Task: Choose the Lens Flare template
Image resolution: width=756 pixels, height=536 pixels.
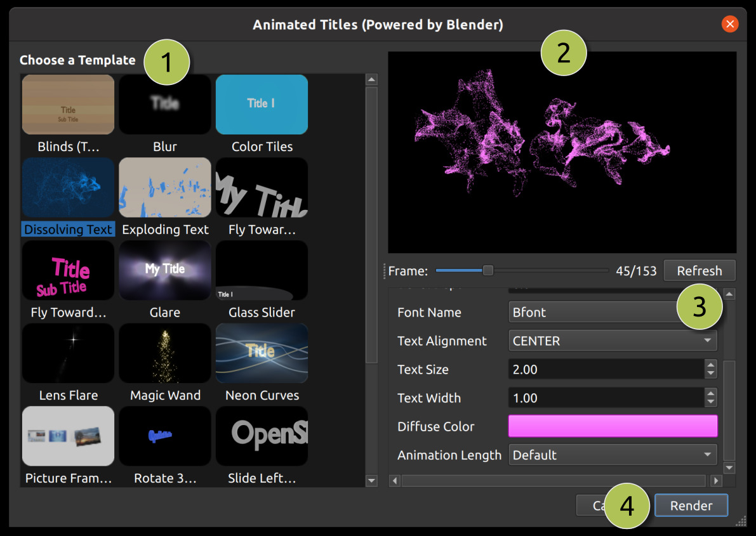Action: point(68,353)
